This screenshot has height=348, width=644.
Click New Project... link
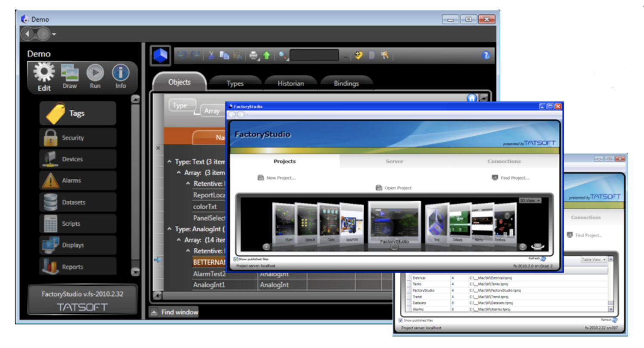276,177
